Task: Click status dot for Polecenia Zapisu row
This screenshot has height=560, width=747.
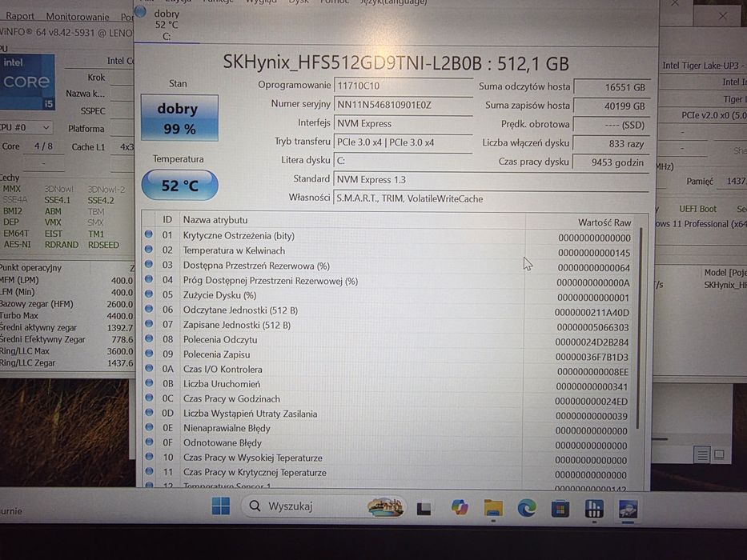Action: point(149,353)
